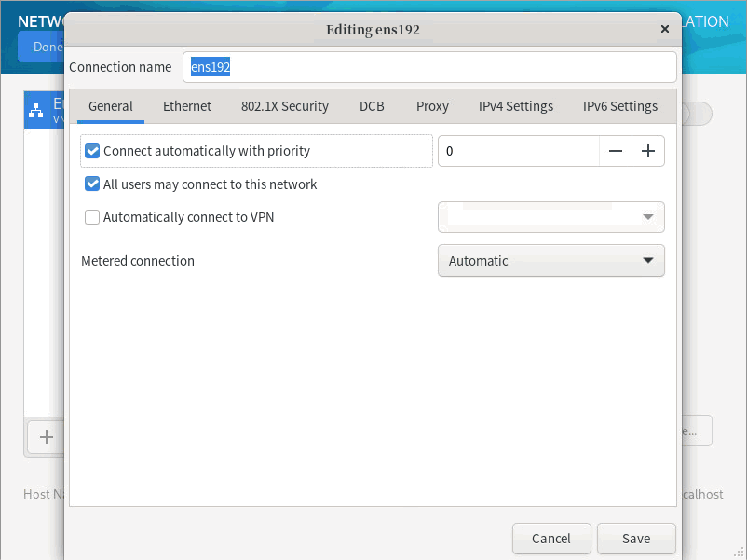The width and height of the screenshot is (747, 560).
Task: Open the Ethernet tab
Action: [186, 106]
